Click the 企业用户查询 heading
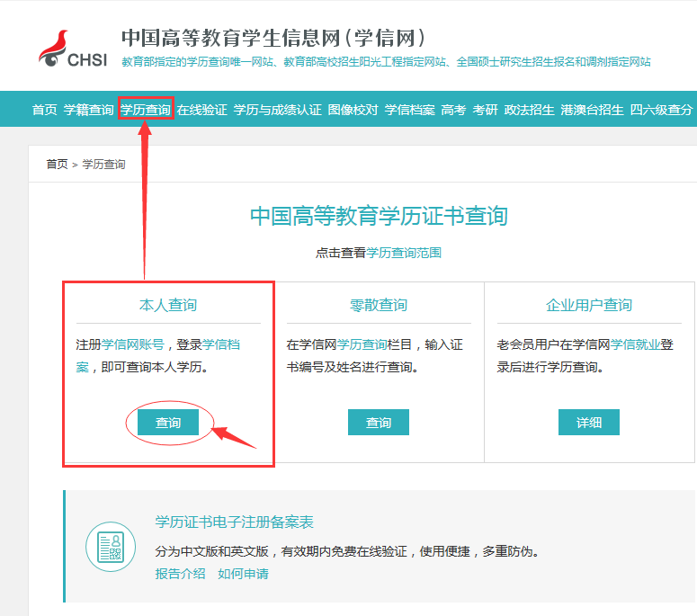 click(588, 306)
